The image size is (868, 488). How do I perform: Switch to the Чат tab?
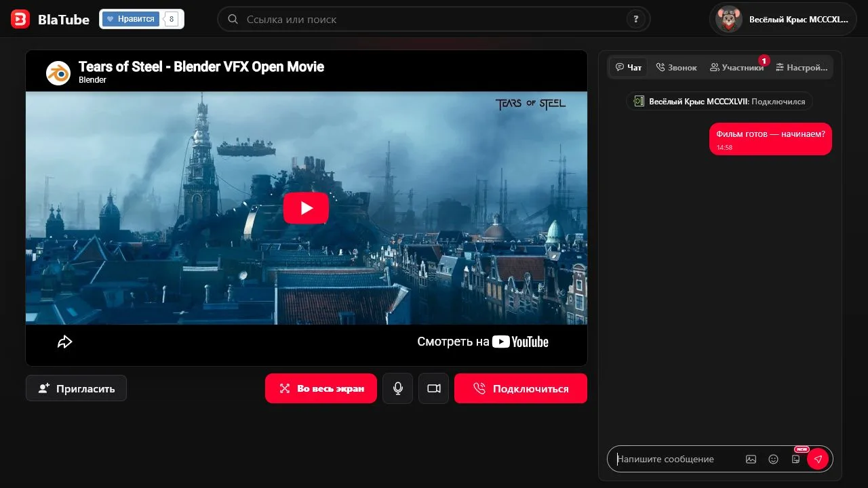tap(629, 67)
